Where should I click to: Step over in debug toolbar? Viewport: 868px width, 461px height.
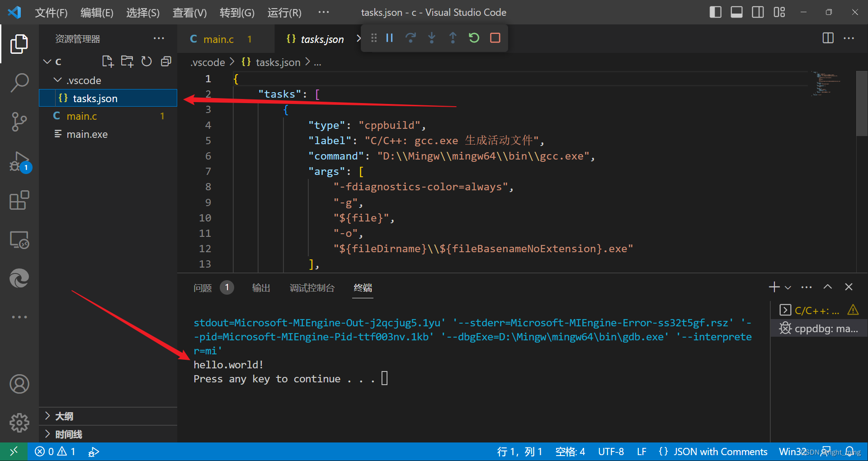point(410,38)
